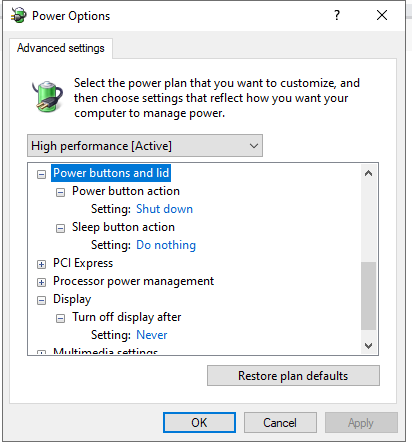Image resolution: width=412 pixels, height=446 pixels.
Task: Click the Do nothing setting value
Action: 166,245
